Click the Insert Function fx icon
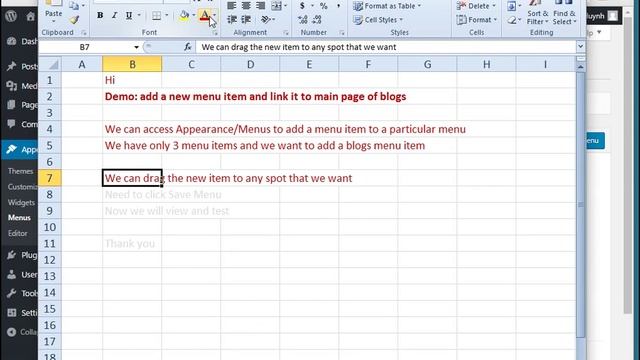Image resolution: width=640 pixels, height=360 pixels. click(x=188, y=47)
